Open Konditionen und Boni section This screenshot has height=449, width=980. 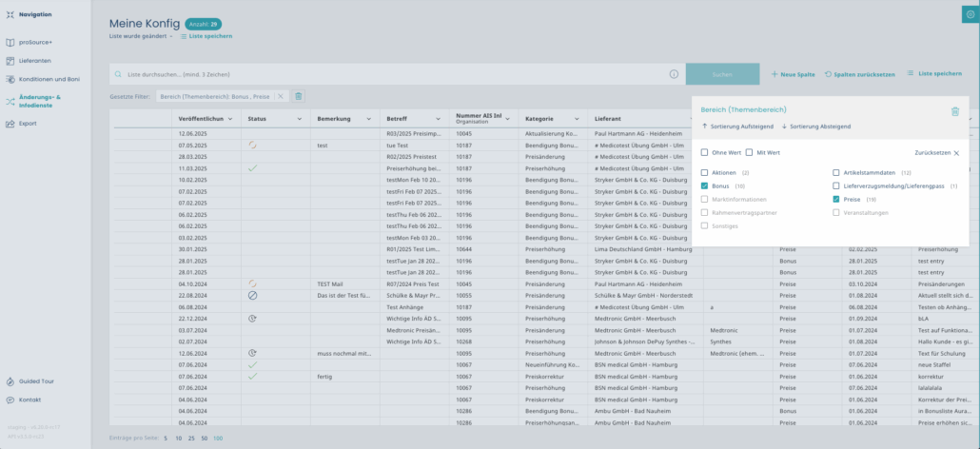pos(49,79)
